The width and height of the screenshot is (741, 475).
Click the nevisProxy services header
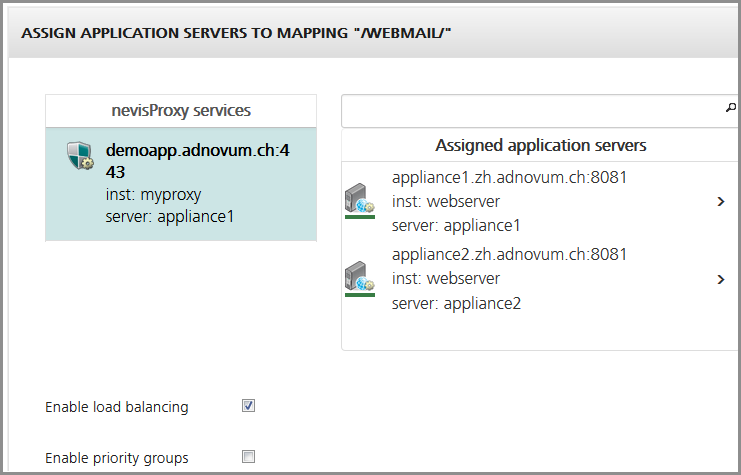(x=181, y=111)
